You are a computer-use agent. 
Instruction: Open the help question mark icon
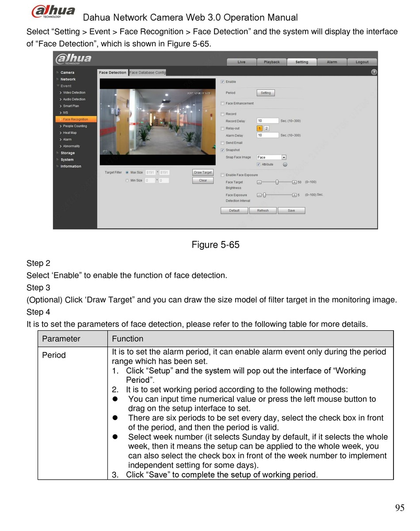point(374,72)
